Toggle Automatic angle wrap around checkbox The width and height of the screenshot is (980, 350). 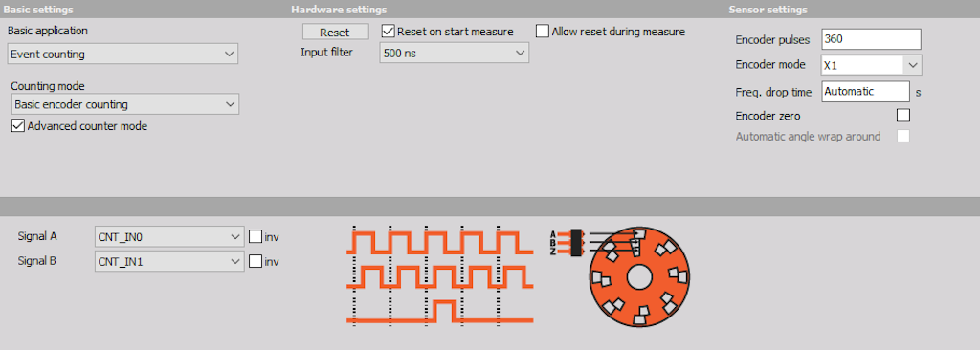tap(903, 136)
